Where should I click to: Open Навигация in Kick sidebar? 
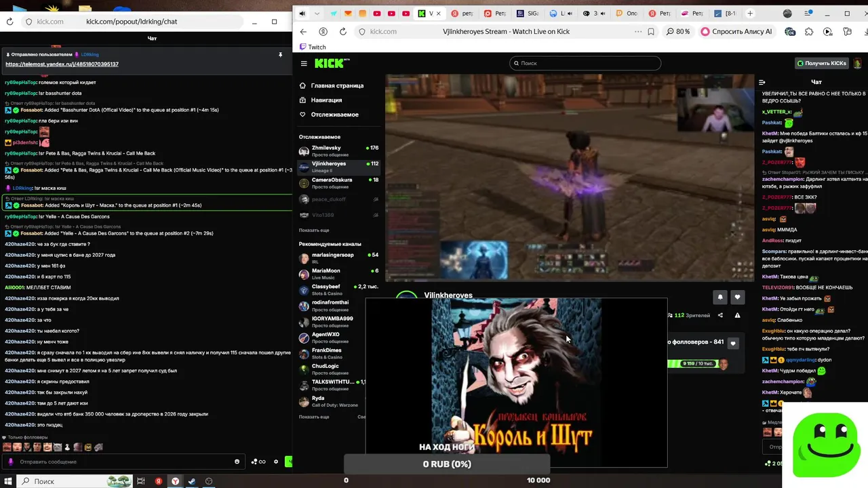click(x=321, y=100)
